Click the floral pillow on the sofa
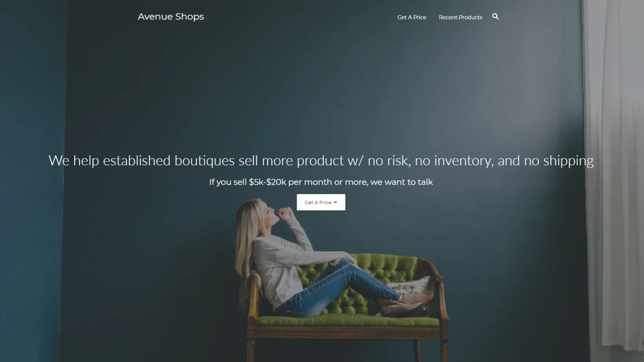644x362 pixels. (x=409, y=286)
